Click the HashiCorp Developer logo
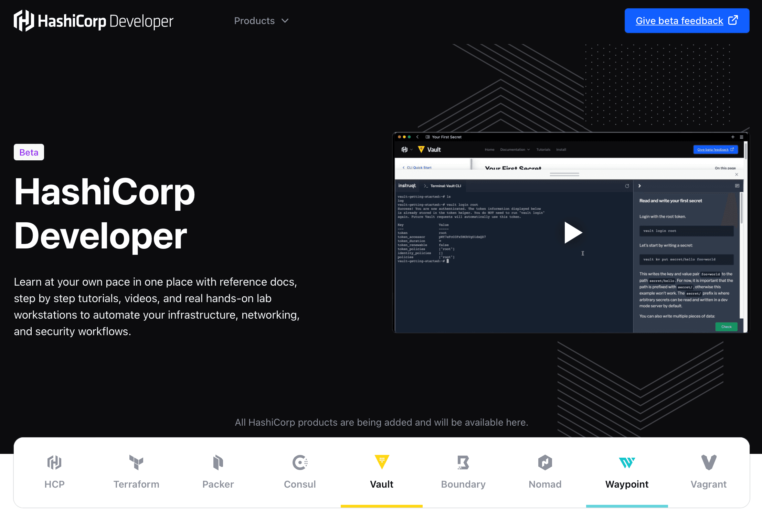 coord(93,21)
